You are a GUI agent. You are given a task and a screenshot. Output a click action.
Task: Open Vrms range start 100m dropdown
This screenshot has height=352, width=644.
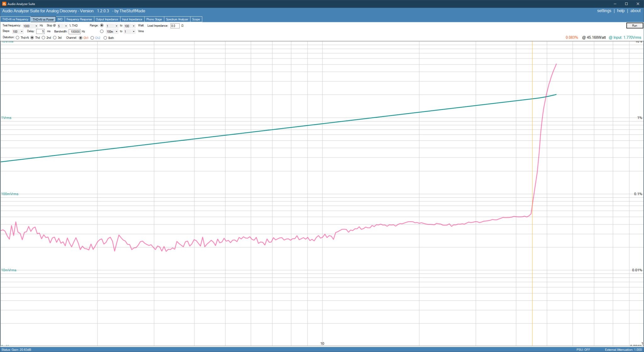[x=116, y=31]
